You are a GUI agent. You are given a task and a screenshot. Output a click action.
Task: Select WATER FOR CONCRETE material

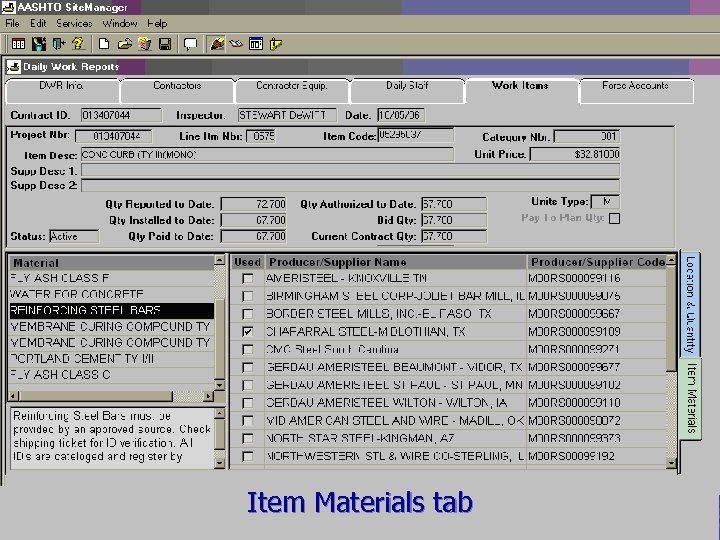[111, 294]
